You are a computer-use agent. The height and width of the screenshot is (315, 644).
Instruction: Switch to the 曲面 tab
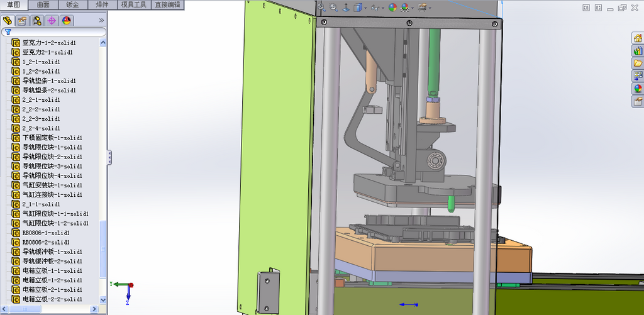click(43, 5)
